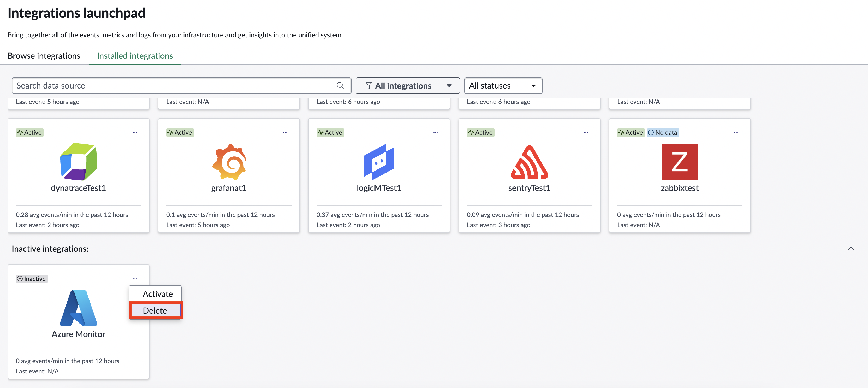Click the Inactive integrations heading
868x388 pixels.
pyautogui.click(x=50, y=249)
